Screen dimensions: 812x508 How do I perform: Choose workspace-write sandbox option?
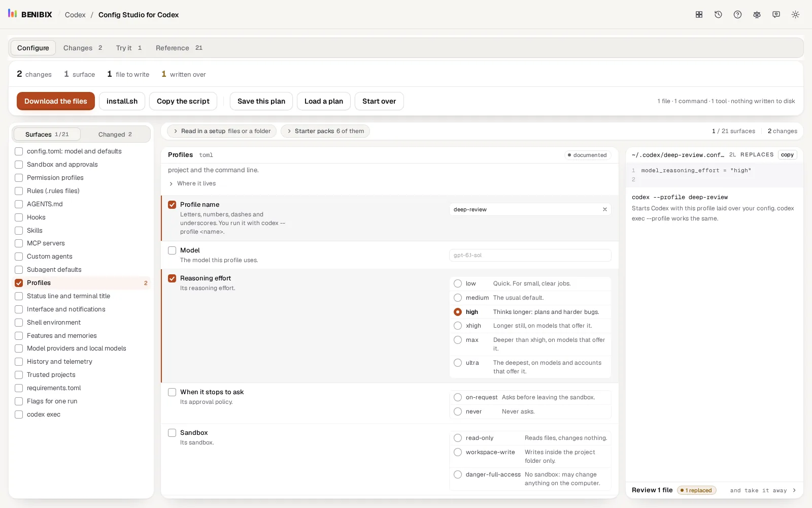pyautogui.click(x=458, y=452)
